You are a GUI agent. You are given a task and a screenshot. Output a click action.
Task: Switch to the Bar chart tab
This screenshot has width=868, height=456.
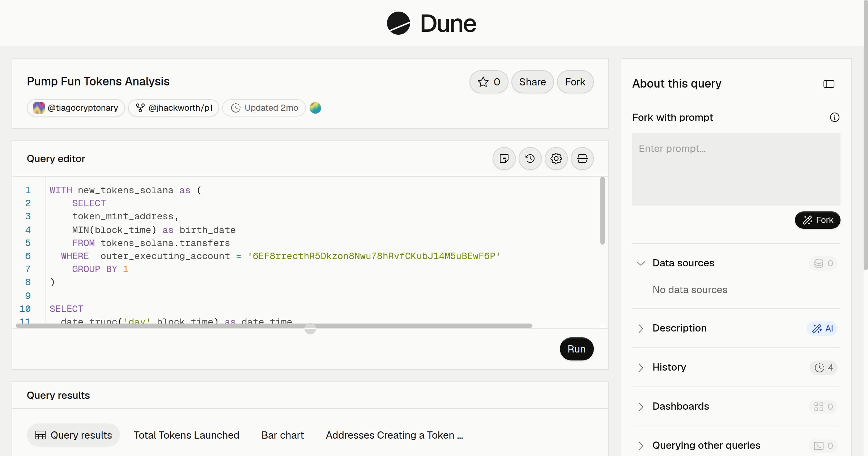pos(282,435)
